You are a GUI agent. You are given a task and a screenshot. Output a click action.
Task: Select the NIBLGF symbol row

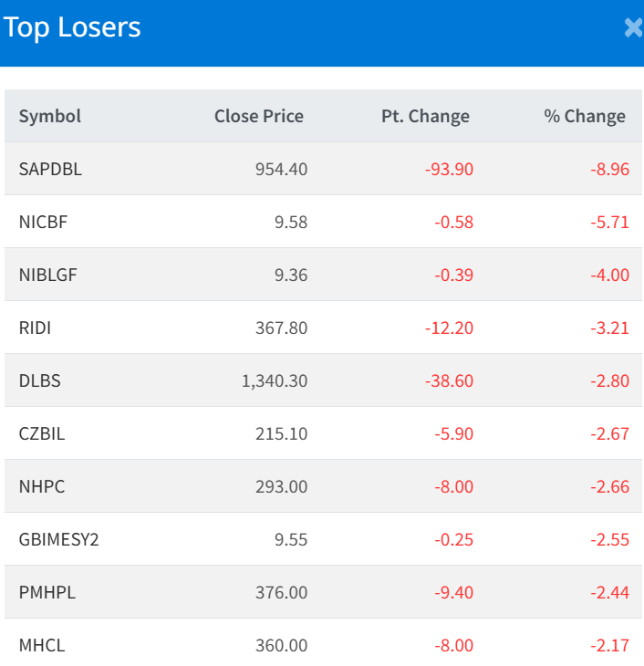47,275
